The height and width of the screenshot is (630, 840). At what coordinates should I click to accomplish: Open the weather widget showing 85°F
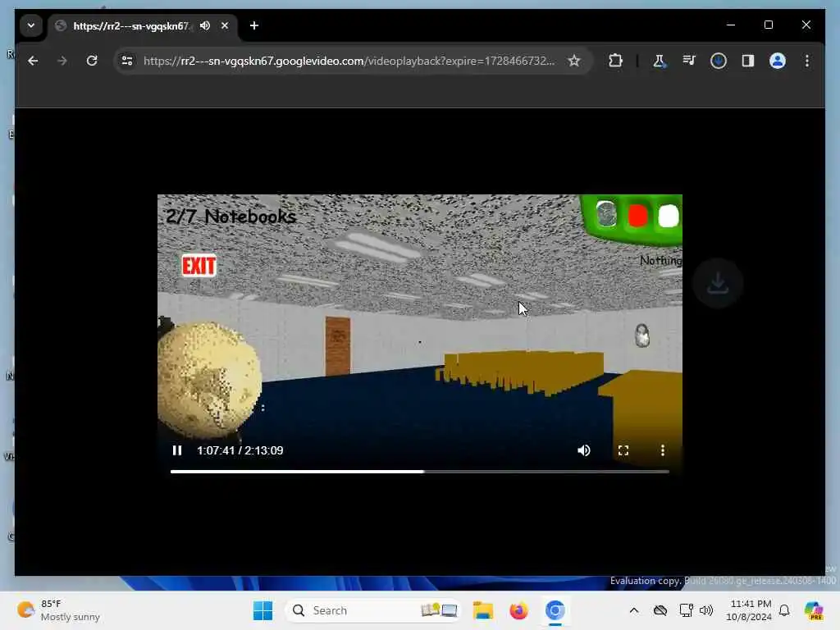point(58,610)
